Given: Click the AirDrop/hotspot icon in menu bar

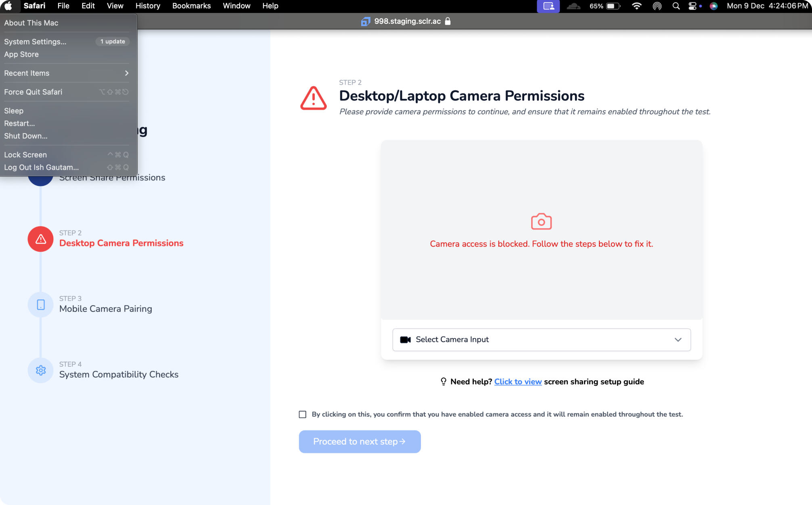Looking at the screenshot, I should [x=657, y=6].
